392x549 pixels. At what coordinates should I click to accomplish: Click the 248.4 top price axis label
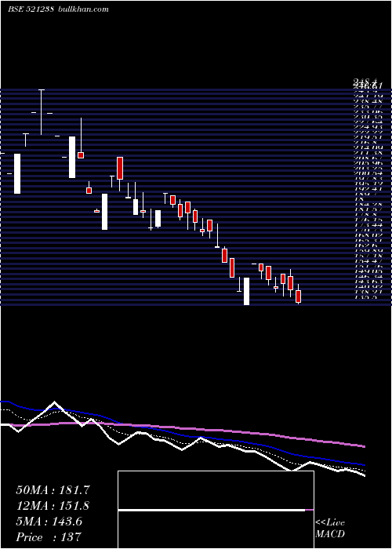(x=365, y=82)
